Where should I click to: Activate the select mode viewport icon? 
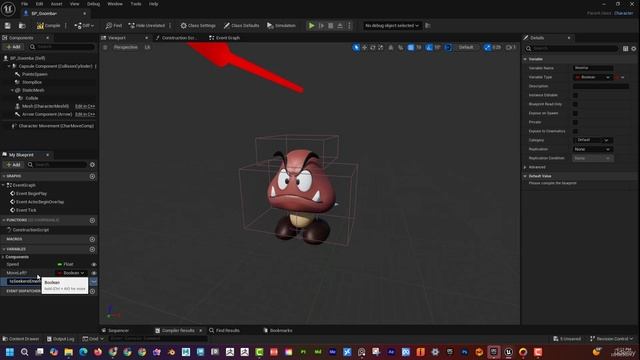(356, 48)
